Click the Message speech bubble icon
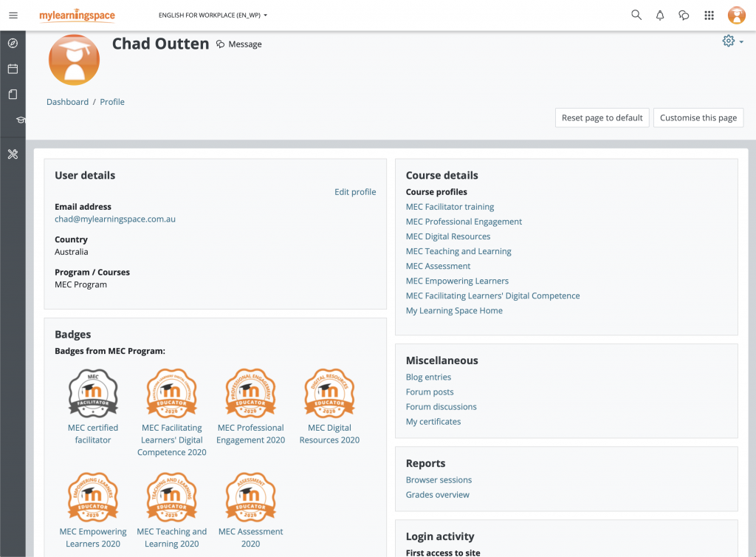 click(x=220, y=44)
